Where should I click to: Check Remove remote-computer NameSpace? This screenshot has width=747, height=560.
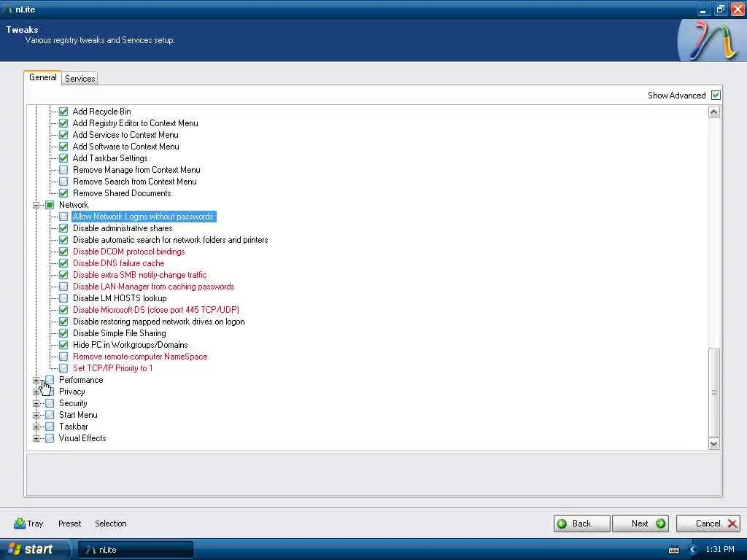63,357
